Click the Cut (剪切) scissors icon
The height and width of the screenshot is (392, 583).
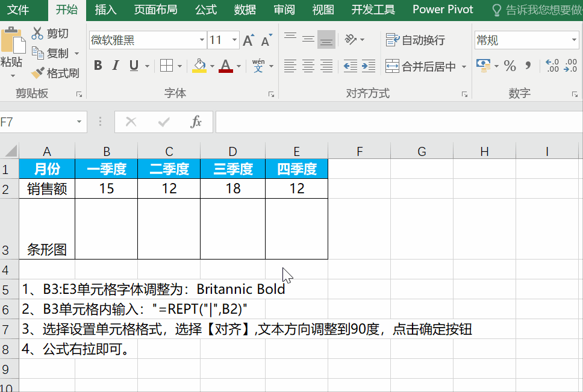tap(37, 34)
